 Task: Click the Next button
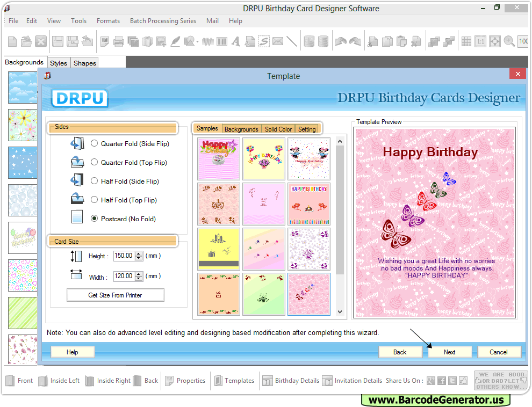pos(450,352)
